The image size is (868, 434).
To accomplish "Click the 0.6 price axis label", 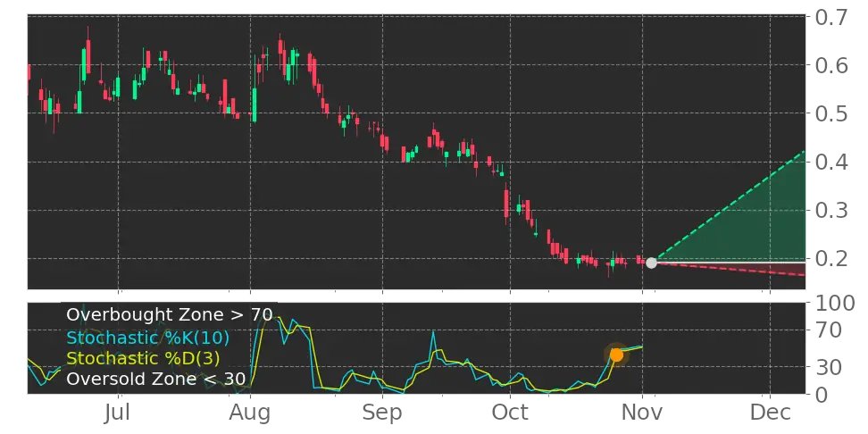I will click(830, 66).
